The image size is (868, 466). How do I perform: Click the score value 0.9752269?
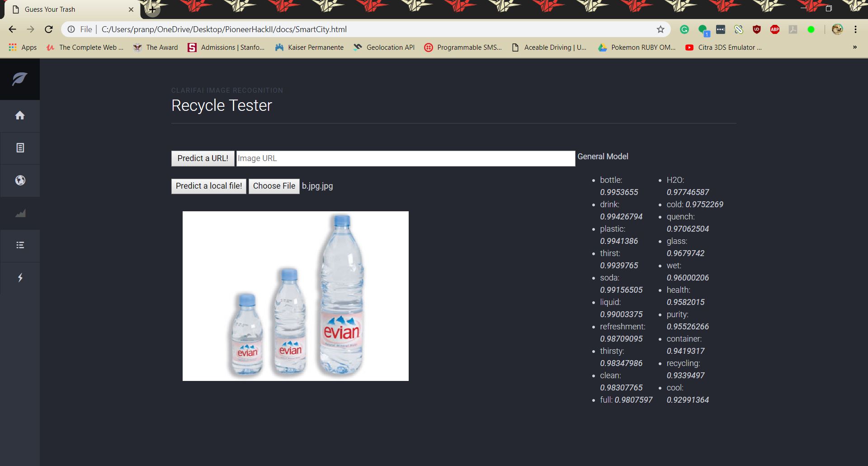pyautogui.click(x=704, y=204)
